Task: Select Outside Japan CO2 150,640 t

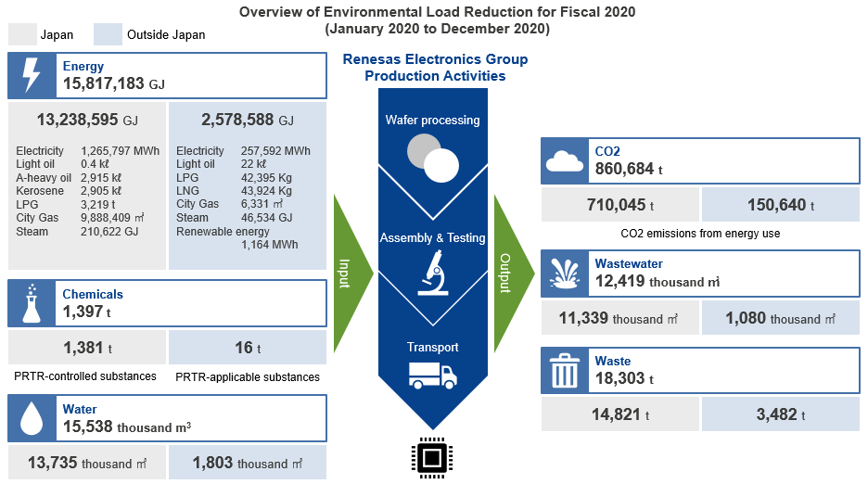Action: coord(781,205)
